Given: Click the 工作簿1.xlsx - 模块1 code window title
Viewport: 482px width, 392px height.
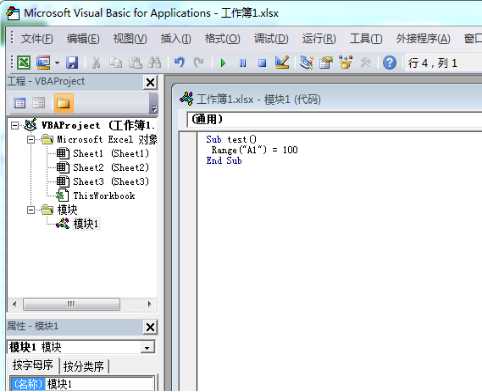Looking at the screenshot, I should click(258, 99).
